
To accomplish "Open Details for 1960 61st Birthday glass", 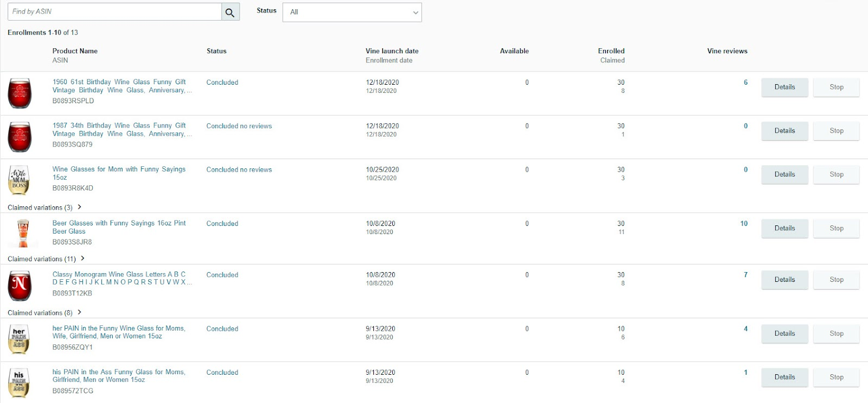I will point(784,87).
